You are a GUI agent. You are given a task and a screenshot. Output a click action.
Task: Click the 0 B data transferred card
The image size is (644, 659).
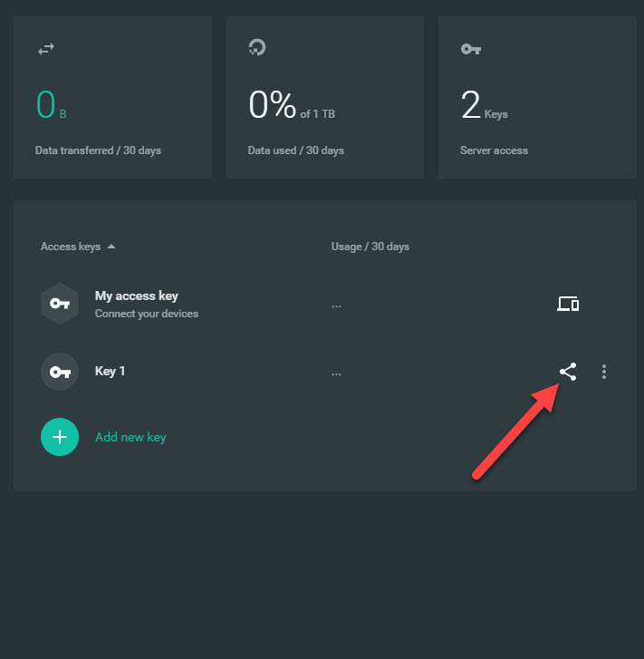click(x=112, y=98)
